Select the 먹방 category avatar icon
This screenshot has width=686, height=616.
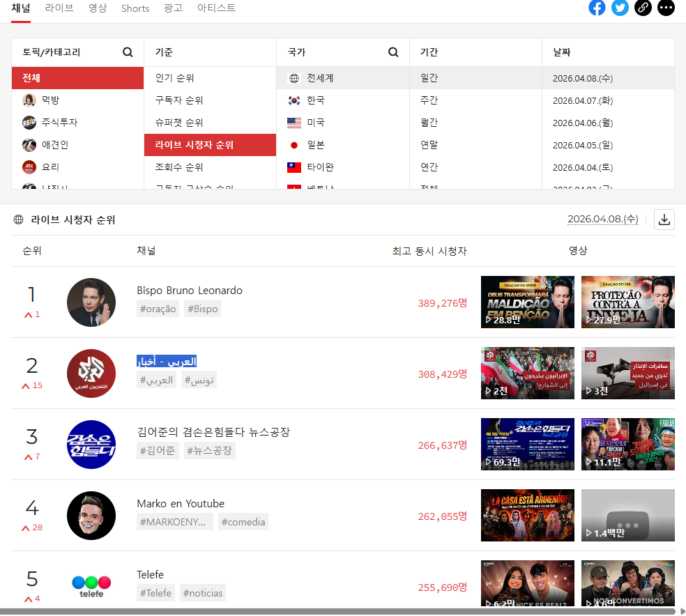(29, 100)
